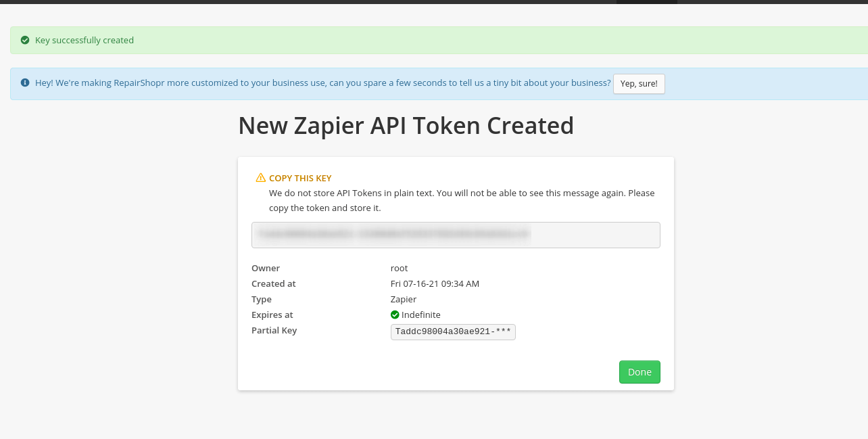Click the "Expires at" field label
This screenshot has width=868, height=439.
click(x=272, y=315)
